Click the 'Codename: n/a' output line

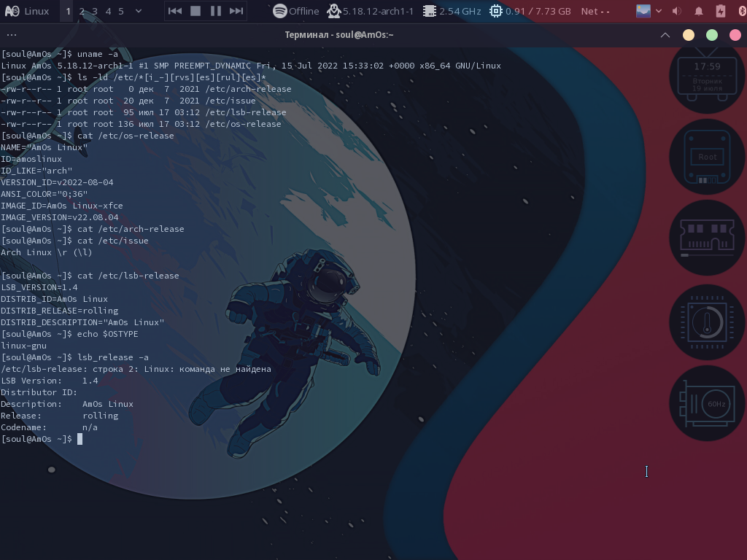click(x=49, y=427)
